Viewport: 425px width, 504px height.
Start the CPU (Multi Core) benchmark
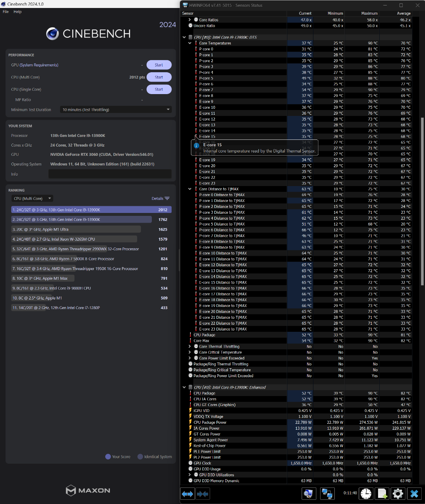(159, 77)
